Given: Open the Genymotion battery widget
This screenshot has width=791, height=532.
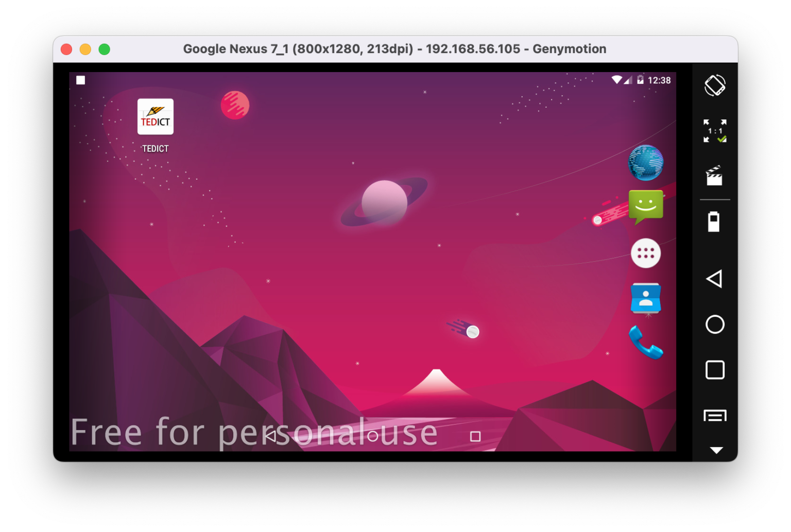Looking at the screenshot, I should click(x=715, y=220).
